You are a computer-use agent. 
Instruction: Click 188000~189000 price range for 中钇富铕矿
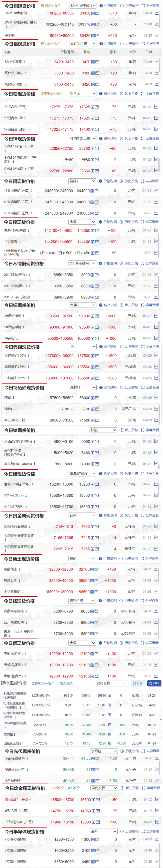tap(59, 592)
